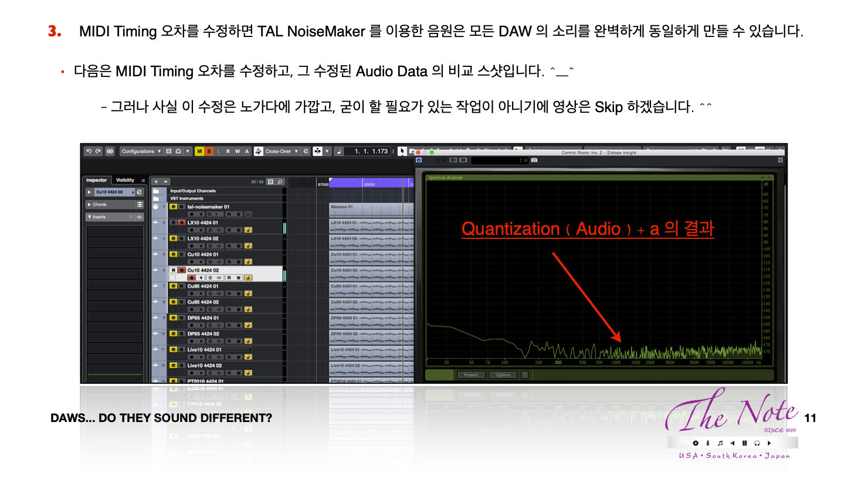Screen dimensions: 868x486
Task: Click the Add Track plus button
Action: (156, 182)
